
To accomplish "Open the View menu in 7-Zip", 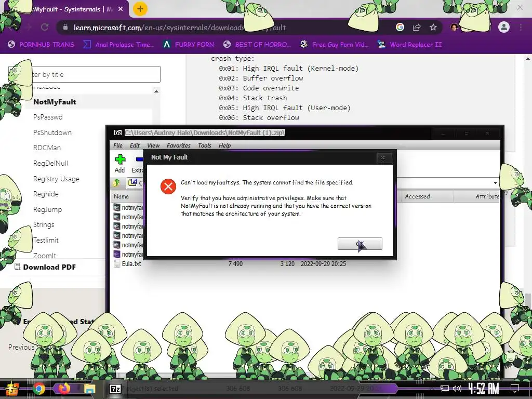I will pyautogui.click(x=153, y=145).
